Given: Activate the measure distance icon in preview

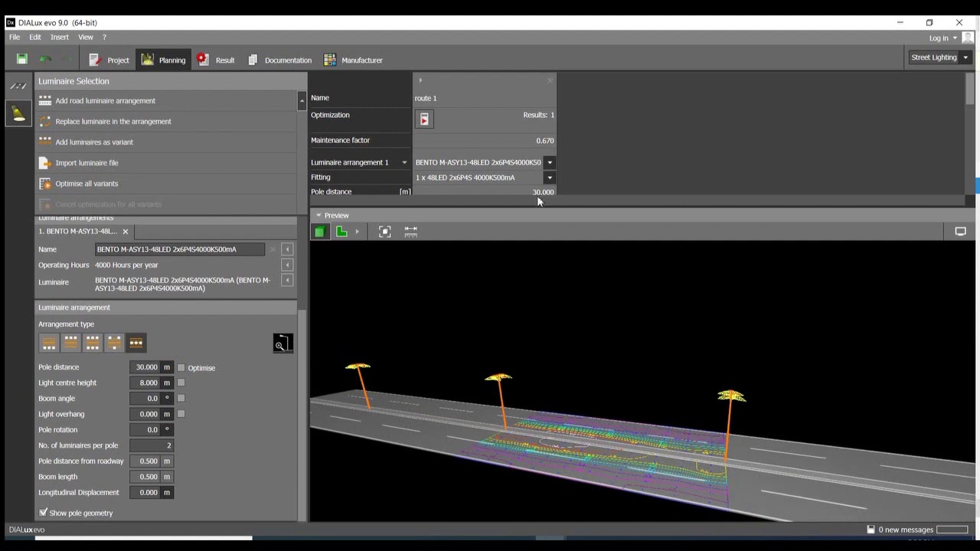Looking at the screenshot, I should (411, 231).
